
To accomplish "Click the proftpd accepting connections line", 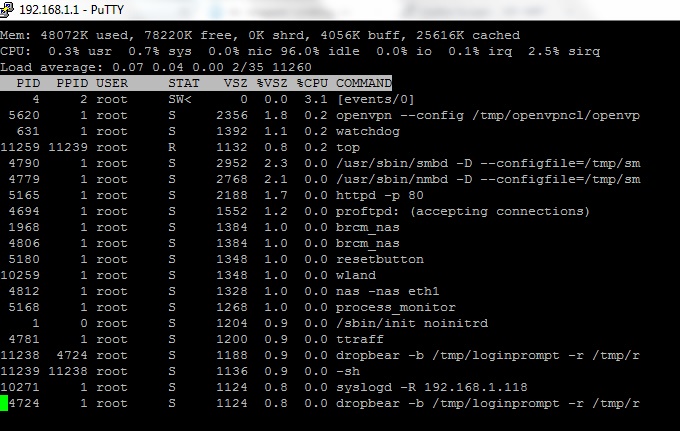I will coord(295,212).
